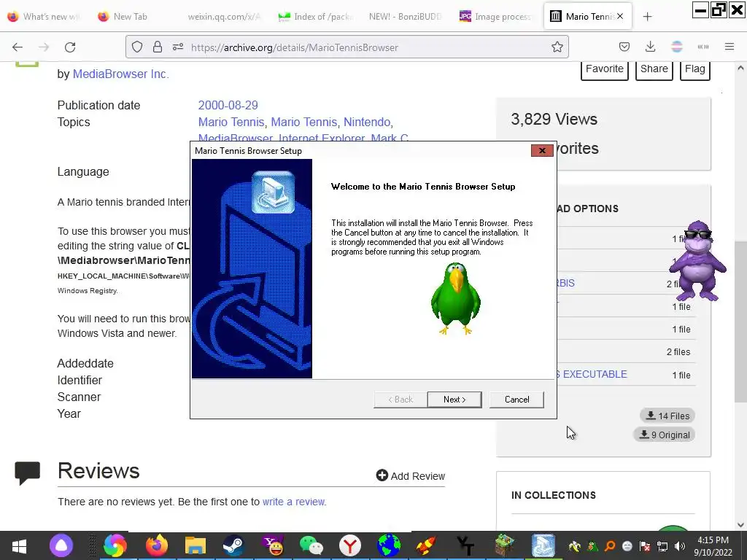This screenshot has height=560, width=747.
Task: Cancel the Mario Tennis Browser installation
Action: coord(516,400)
